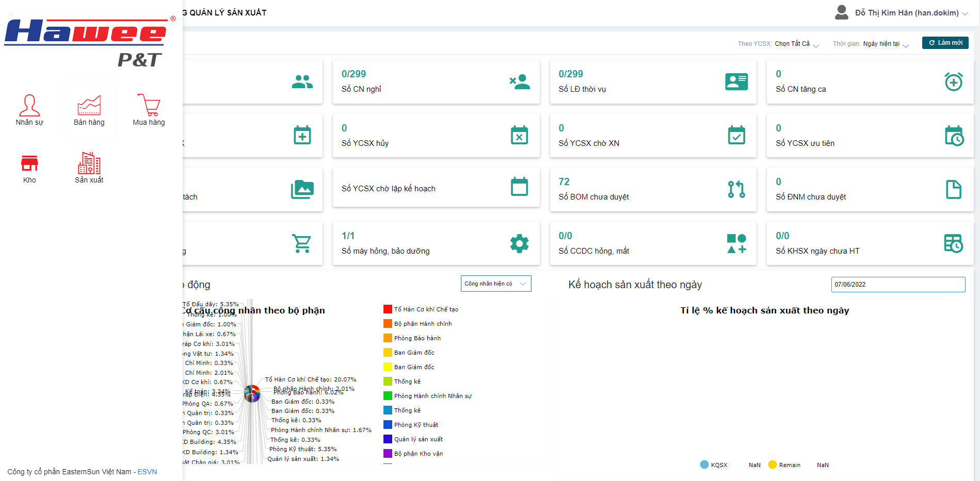Click the calendar-x icon on Số YCSX hủy
The width and height of the screenshot is (980, 481).
click(x=519, y=136)
